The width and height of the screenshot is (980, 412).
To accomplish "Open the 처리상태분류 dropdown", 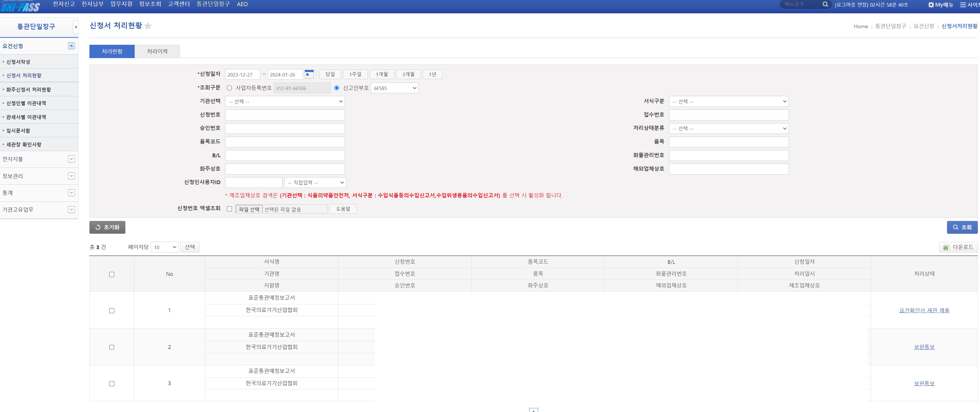I will [728, 129].
